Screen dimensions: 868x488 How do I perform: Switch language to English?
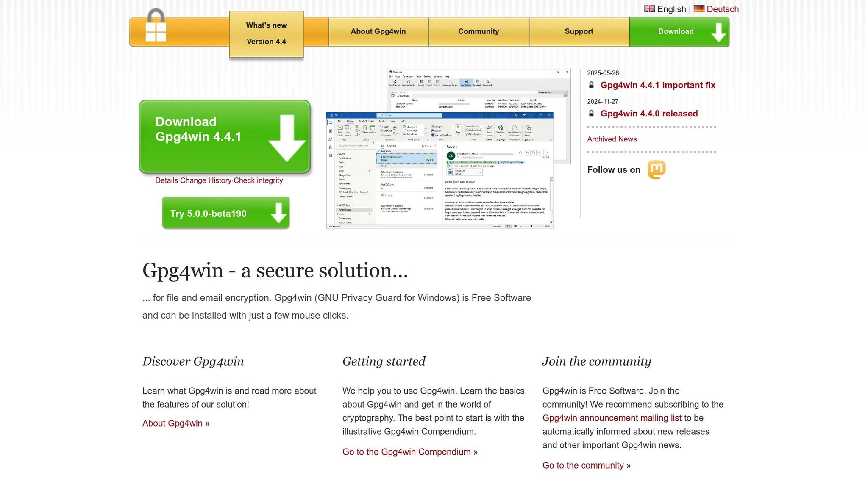point(671,9)
